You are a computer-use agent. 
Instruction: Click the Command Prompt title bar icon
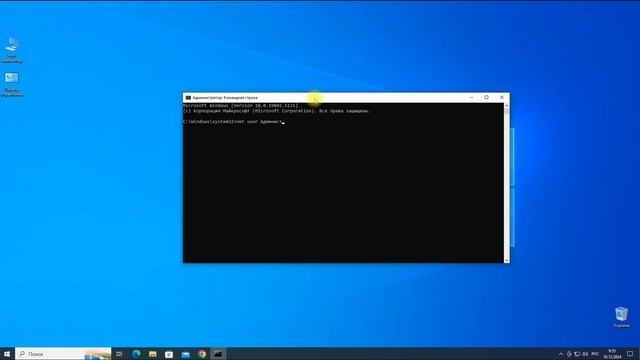pos(188,98)
